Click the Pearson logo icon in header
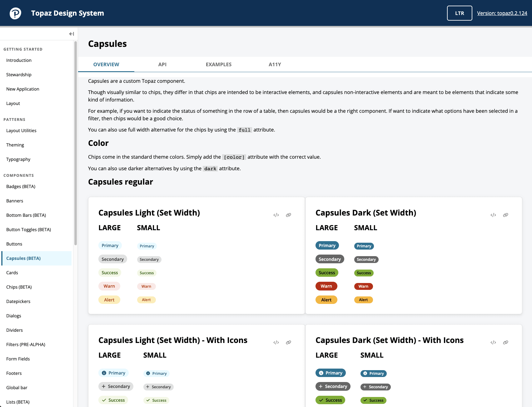The image size is (532, 407). click(x=15, y=13)
